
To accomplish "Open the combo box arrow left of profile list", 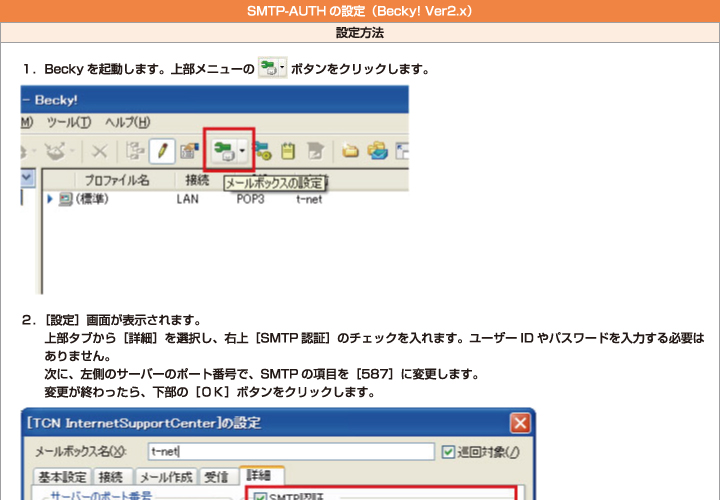I will click(27, 177).
